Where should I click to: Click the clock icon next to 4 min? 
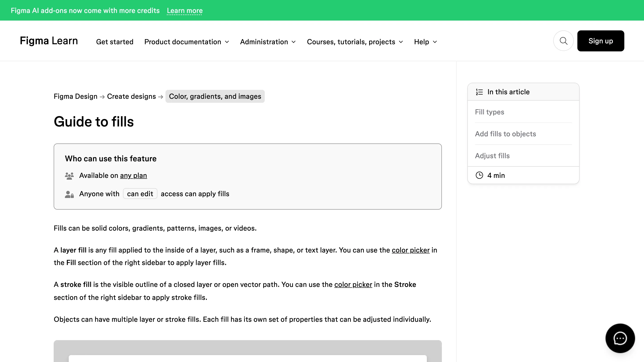479,175
